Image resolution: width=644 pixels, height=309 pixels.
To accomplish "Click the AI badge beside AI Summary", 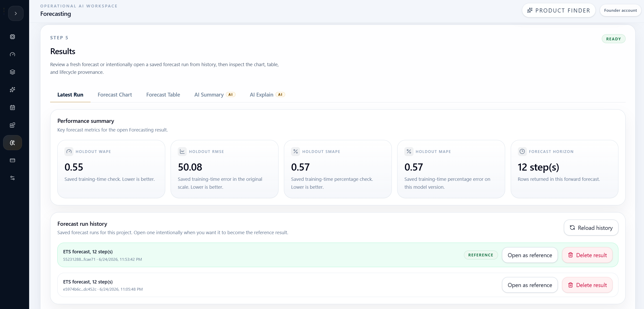I will (x=230, y=95).
